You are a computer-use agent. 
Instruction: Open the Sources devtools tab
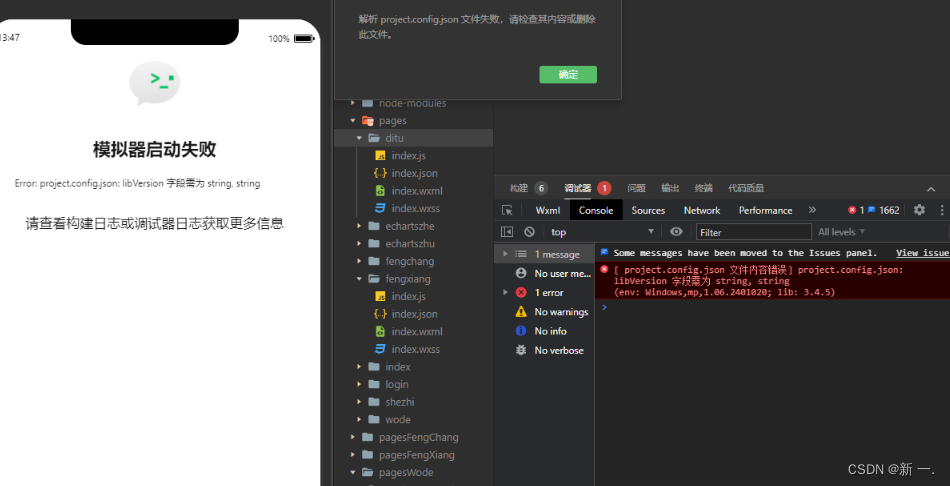[648, 210]
